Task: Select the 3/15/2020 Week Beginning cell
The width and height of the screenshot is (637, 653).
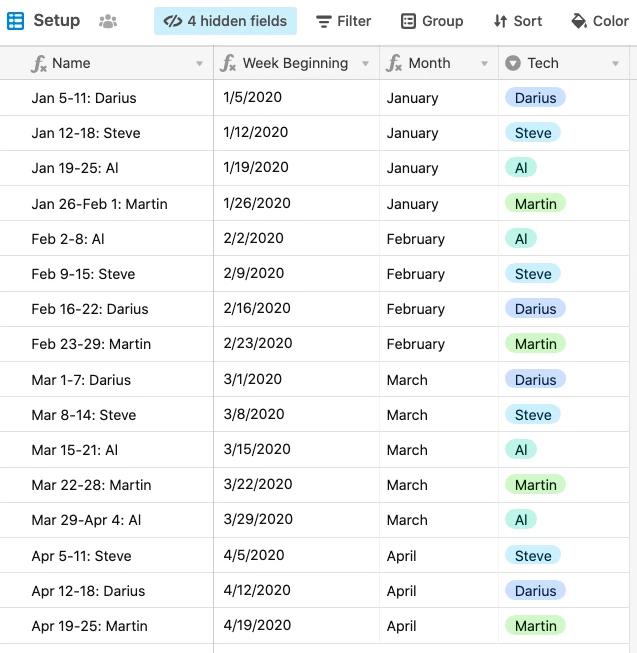Action: point(296,449)
